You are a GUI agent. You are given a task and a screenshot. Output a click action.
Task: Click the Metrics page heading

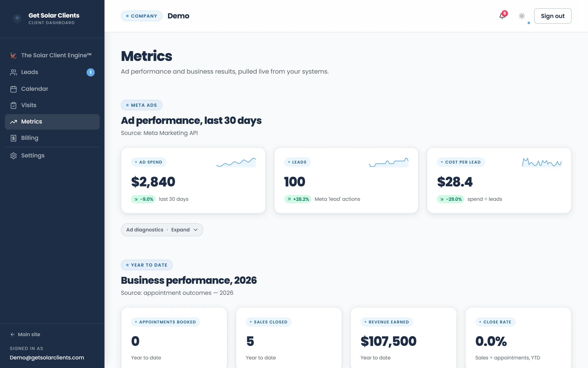tap(147, 56)
